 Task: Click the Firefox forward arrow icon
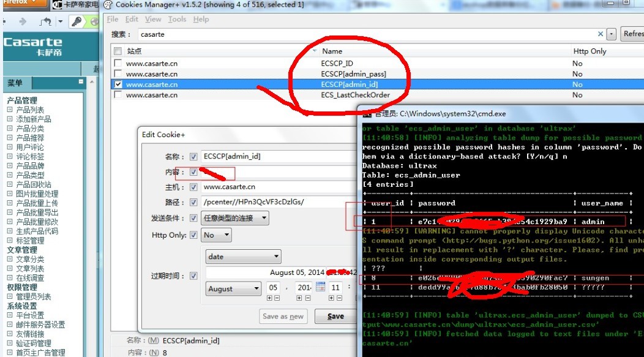pyautogui.click(x=23, y=21)
